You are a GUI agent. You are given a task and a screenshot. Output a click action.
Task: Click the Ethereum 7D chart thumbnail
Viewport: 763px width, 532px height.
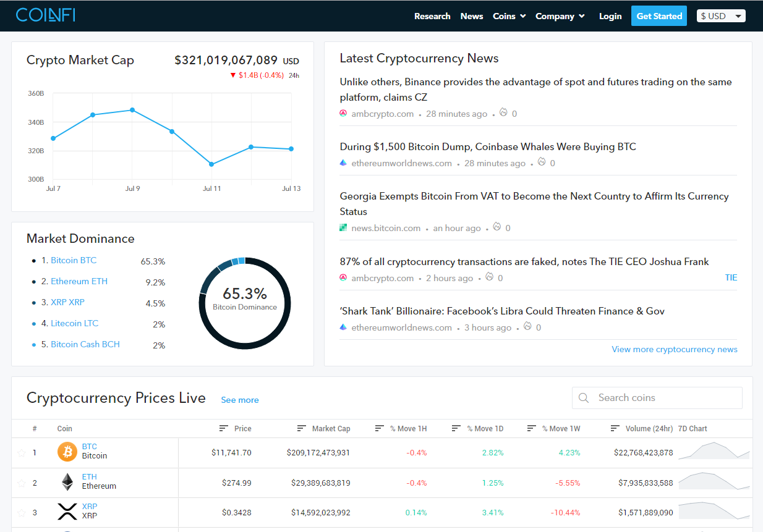(x=714, y=481)
